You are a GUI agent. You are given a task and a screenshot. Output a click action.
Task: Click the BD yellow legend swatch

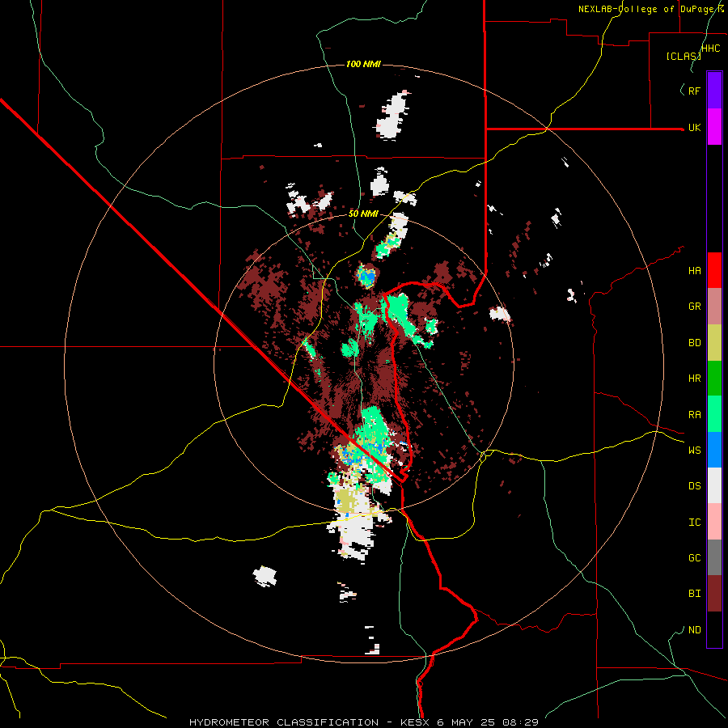coord(714,343)
